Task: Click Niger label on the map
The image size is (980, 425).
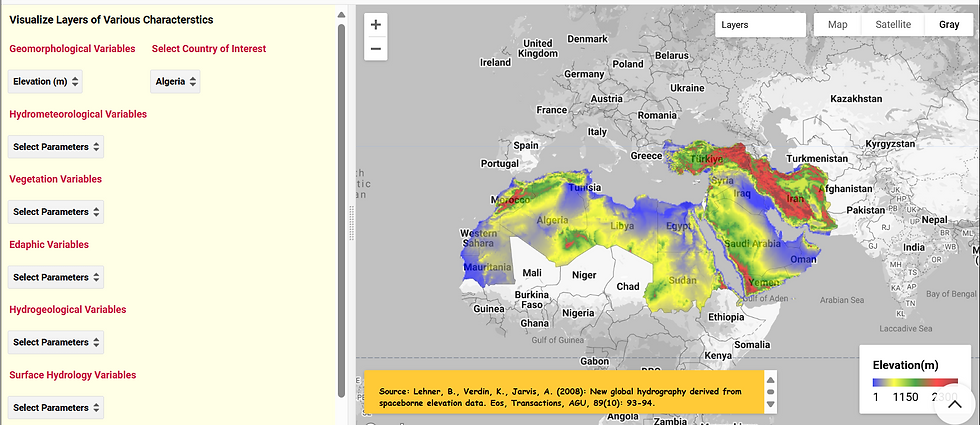Action: point(584,274)
